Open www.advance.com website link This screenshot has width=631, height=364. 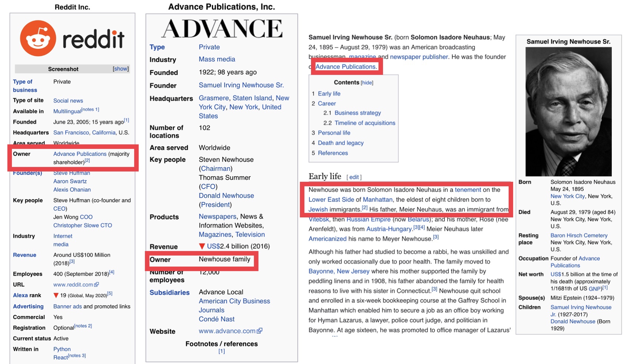pyautogui.click(x=227, y=331)
